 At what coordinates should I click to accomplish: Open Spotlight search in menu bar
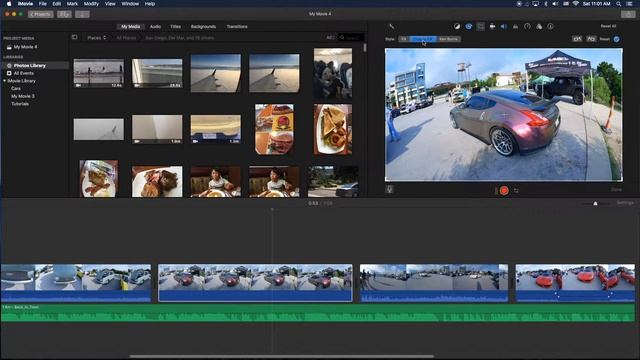pos(618,4)
